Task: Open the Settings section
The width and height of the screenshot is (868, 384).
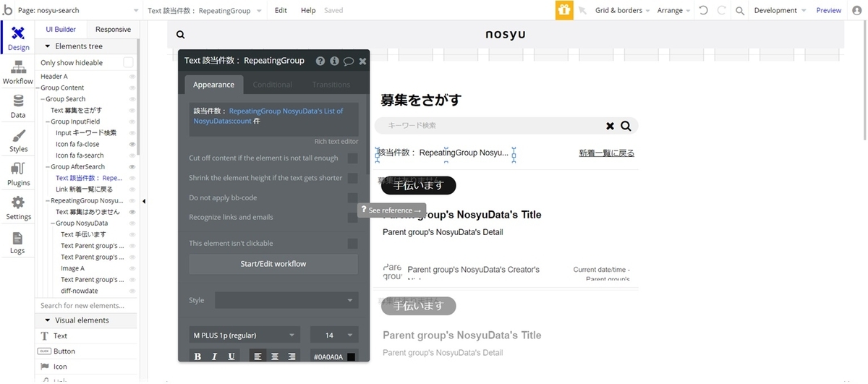Action: click(x=18, y=208)
